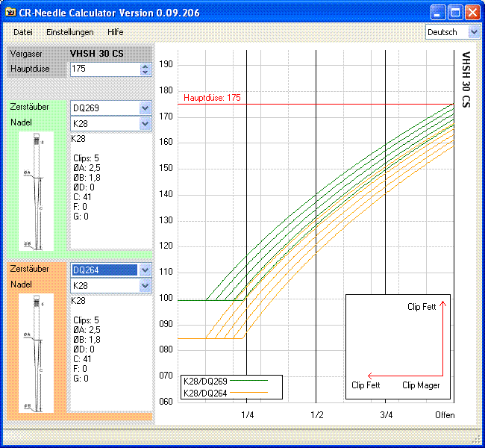Open the DQ264 Zerstäuber dropdown arrow
Viewport: 485px width, 448px height.
click(145, 270)
